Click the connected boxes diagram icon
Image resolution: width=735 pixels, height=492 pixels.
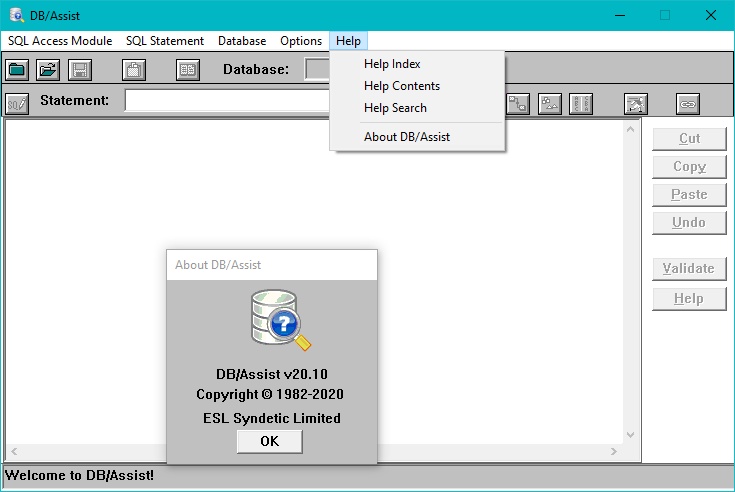[518, 103]
